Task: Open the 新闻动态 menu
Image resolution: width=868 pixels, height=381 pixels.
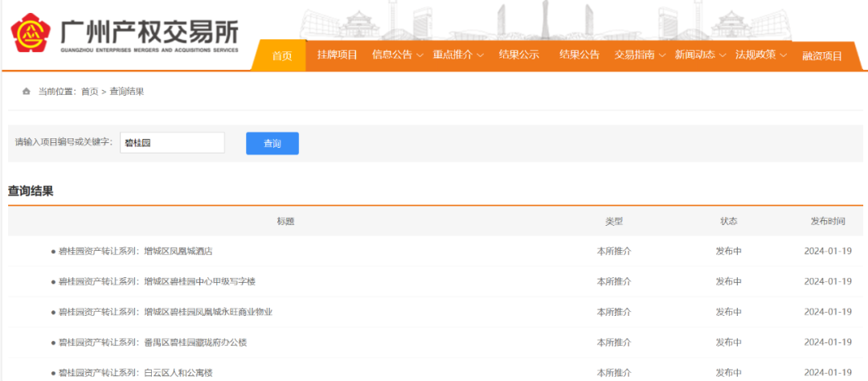Action: [x=694, y=55]
